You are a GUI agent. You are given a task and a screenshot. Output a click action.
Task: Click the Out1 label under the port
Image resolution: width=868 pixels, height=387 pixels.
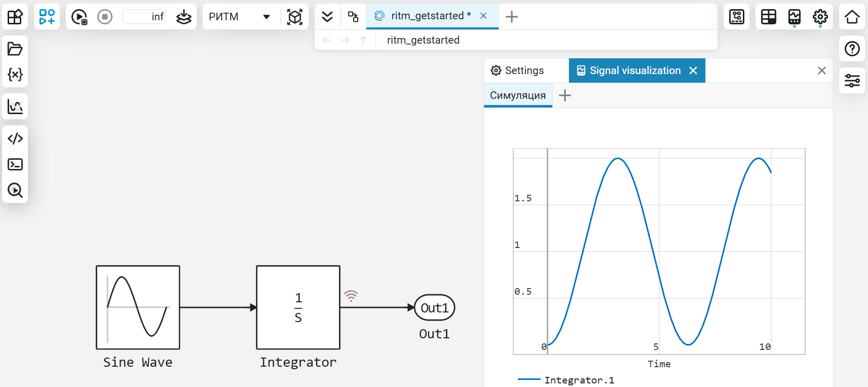coord(434,334)
